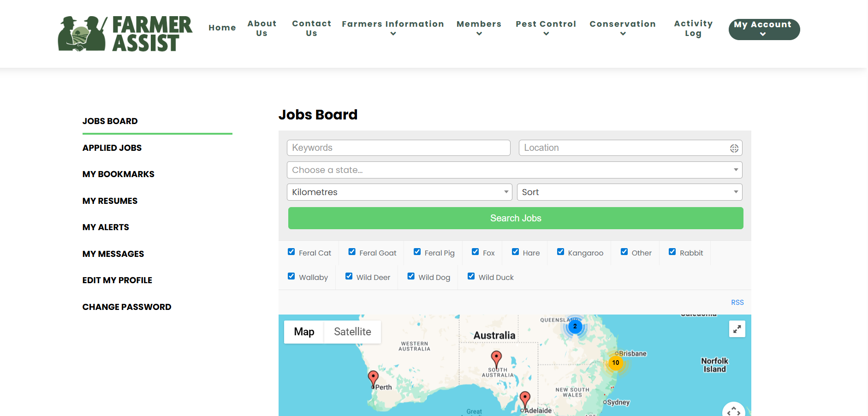Uncheck the Feral Cat filter

pos(291,252)
